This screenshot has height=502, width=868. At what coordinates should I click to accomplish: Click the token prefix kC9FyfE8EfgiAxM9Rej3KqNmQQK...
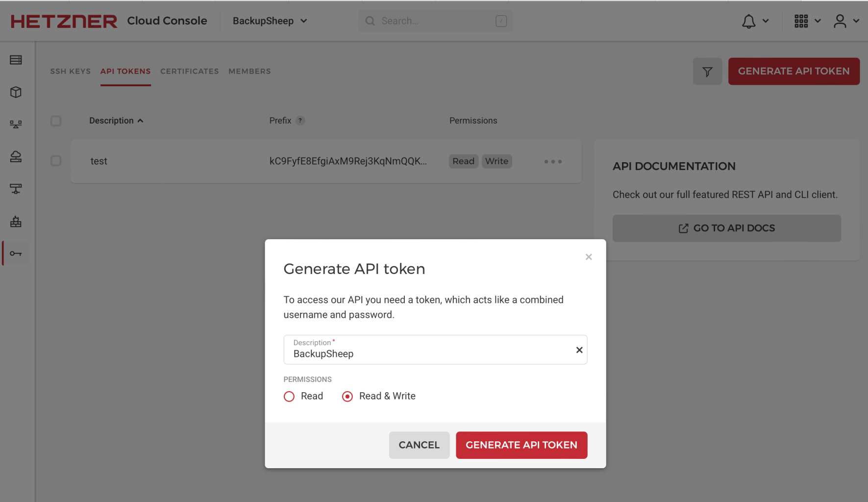click(348, 161)
